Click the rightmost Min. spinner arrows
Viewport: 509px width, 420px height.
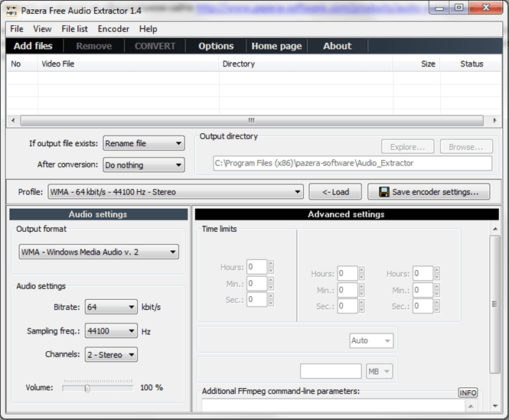[x=437, y=290]
